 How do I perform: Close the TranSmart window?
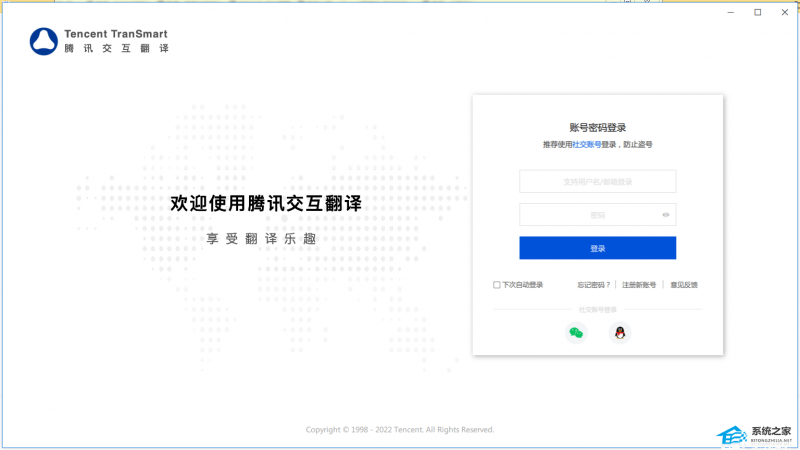pyautogui.click(x=785, y=12)
